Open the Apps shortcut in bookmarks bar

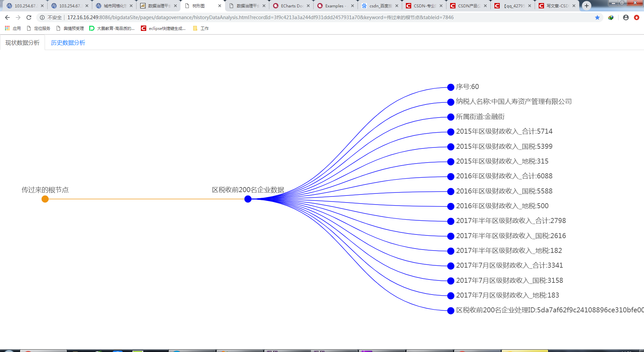pyautogui.click(x=13, y=29)
